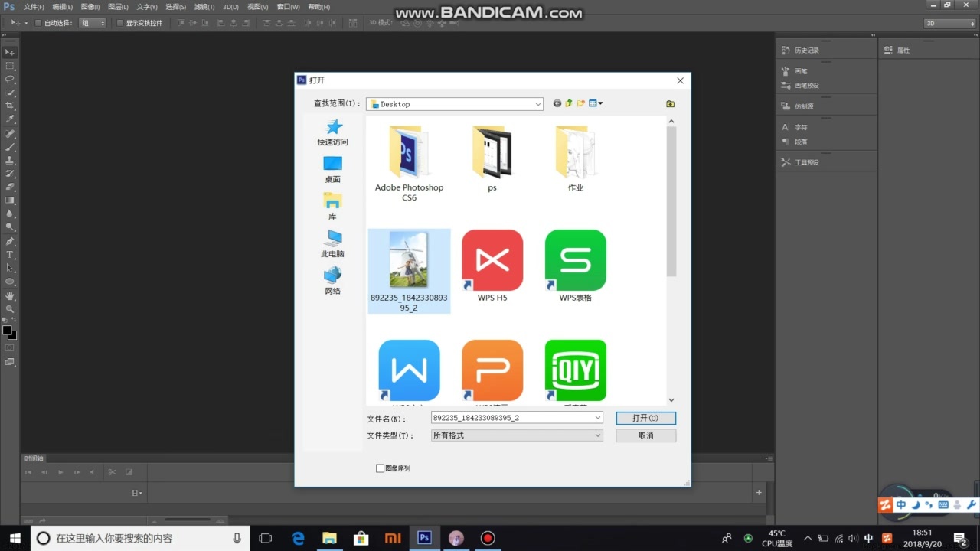Click the 取消 cancel button
The height and width of the screenshot is (551, 980).
tap(645, 435)
